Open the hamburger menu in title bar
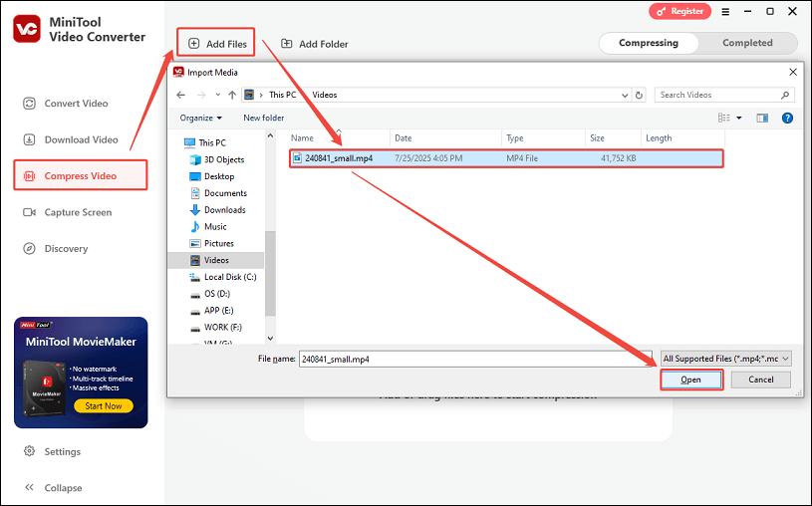812x506 pixels. click(725, 11)
